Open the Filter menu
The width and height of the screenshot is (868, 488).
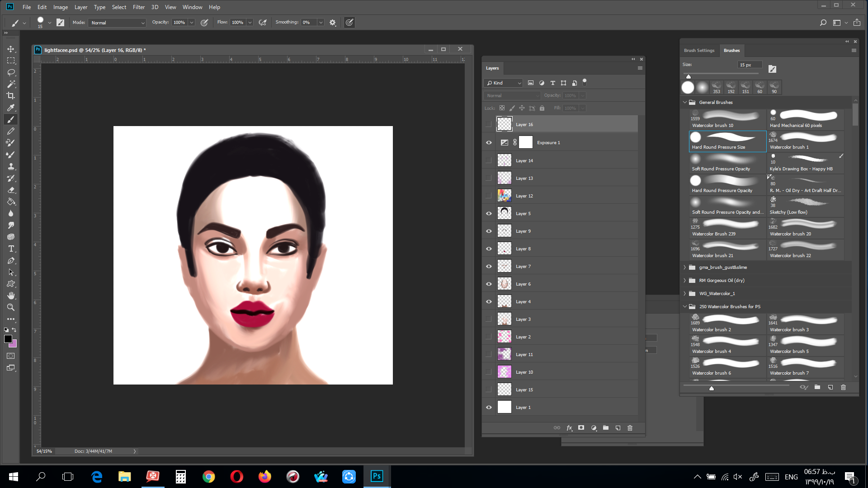(x=139, y=7)
